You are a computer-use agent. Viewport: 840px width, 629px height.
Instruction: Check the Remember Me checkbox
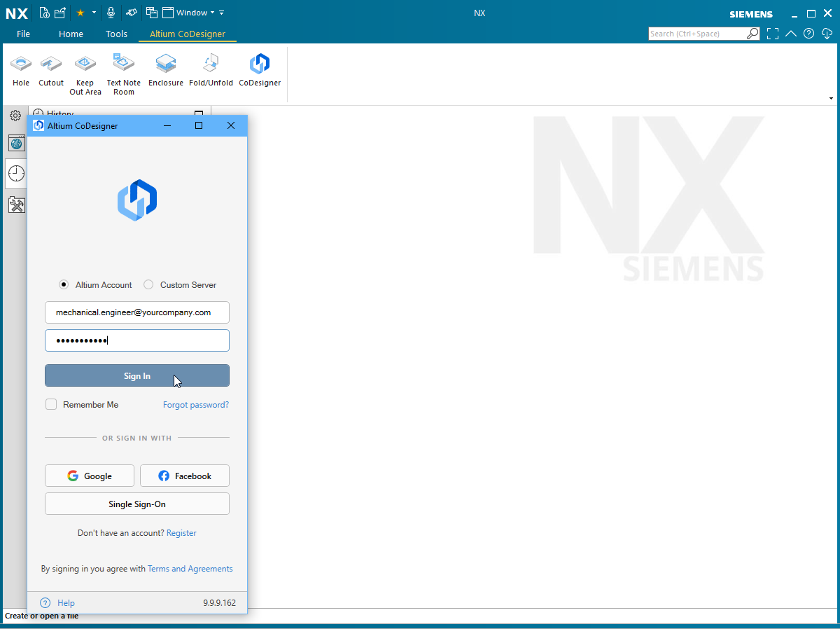pos(51,405)
